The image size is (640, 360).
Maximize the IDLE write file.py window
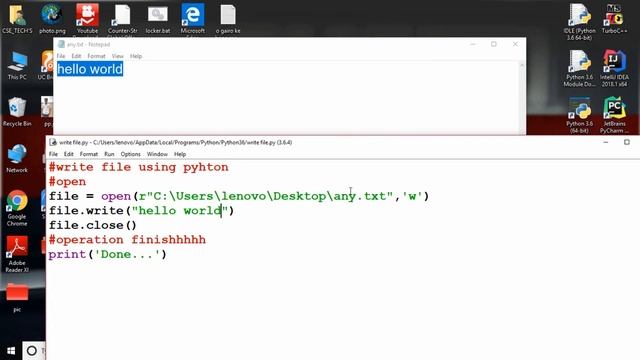(x=627, y=142)
